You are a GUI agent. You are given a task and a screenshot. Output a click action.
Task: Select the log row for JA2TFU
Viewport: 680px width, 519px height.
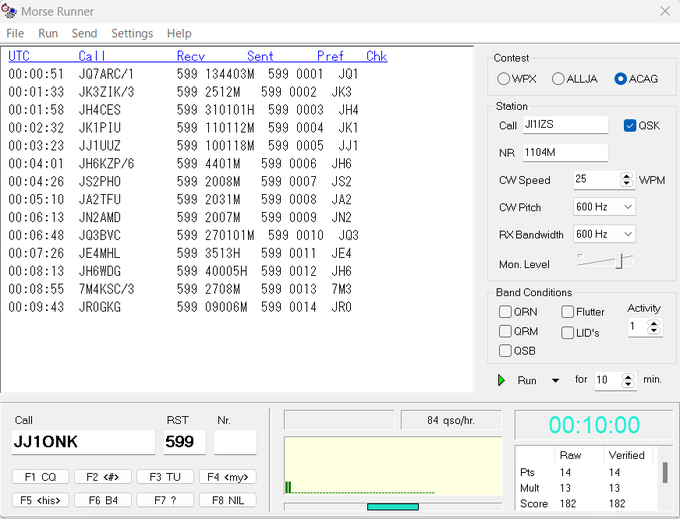click(x=180, y=199)
